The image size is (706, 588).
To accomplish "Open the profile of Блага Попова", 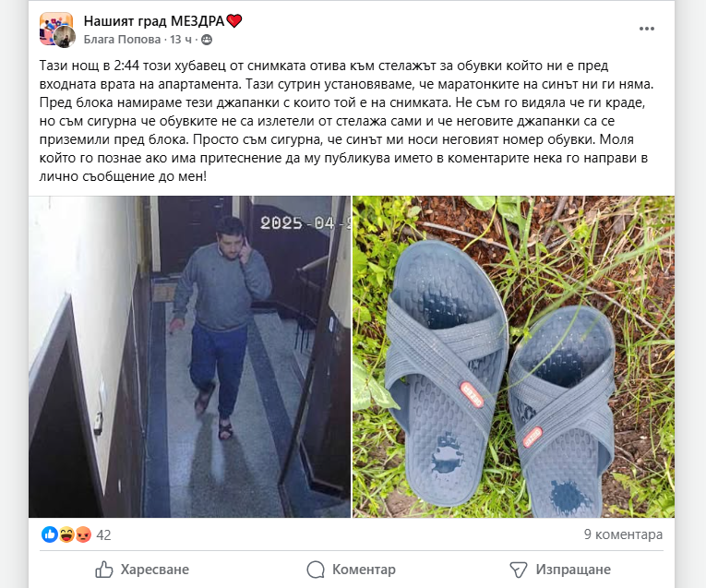I will pos(122,40).
